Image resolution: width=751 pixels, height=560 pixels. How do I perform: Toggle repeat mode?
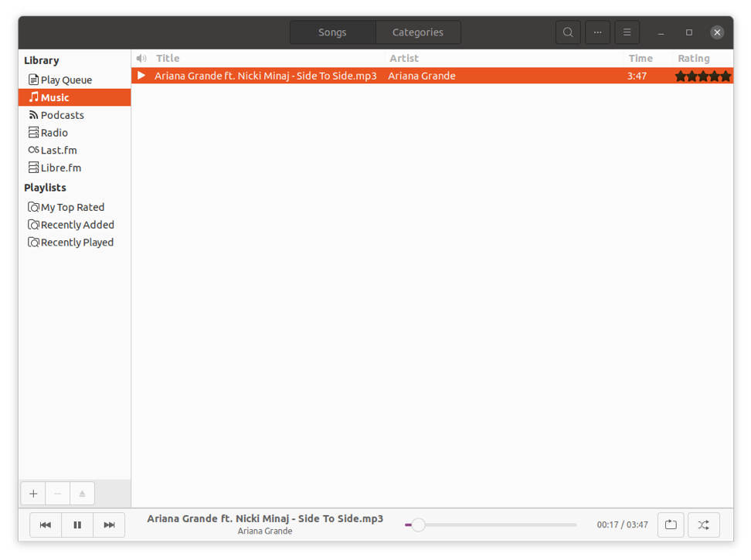click(x=671, y=525)
